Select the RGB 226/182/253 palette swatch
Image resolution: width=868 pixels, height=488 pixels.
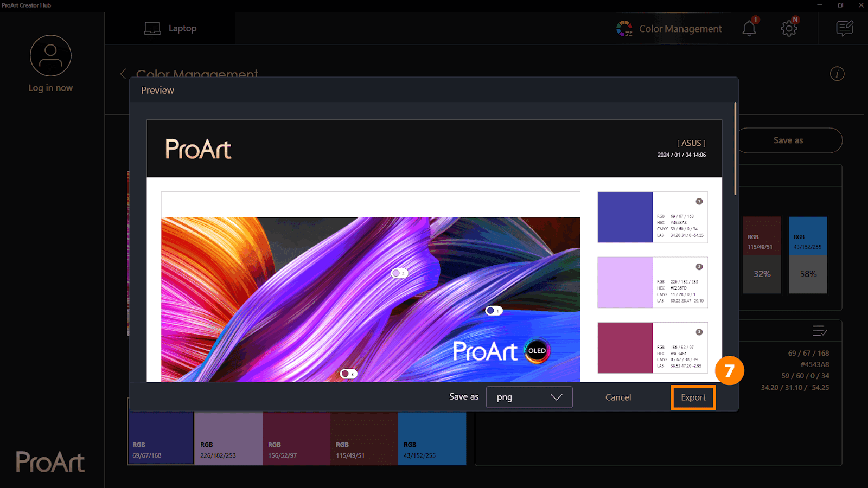(x=228, y=438)
